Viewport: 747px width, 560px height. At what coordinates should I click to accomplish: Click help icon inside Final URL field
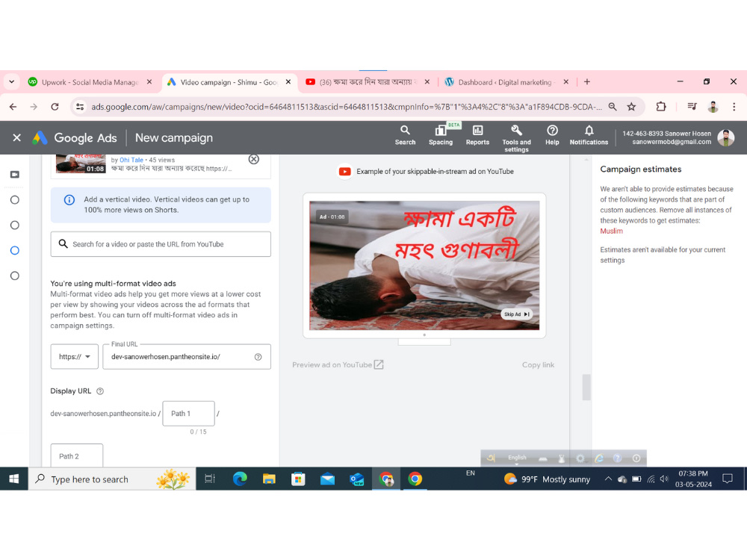[x=258, y=357]
